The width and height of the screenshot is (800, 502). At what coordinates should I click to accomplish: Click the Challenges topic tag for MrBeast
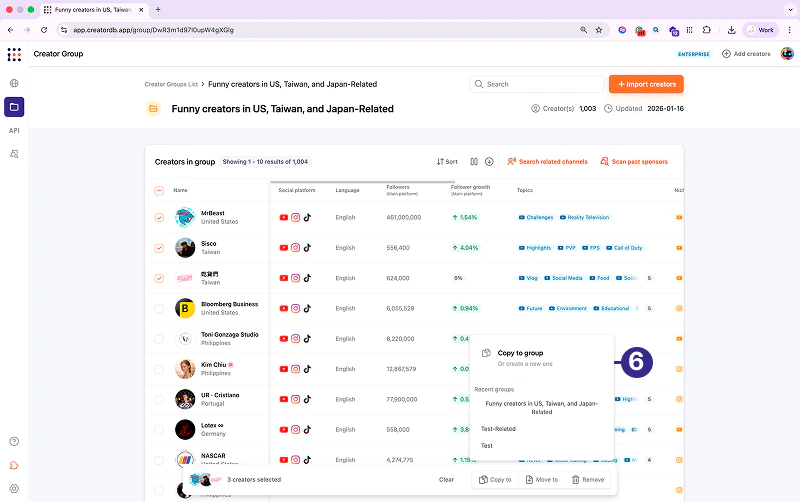pos(536,217)
